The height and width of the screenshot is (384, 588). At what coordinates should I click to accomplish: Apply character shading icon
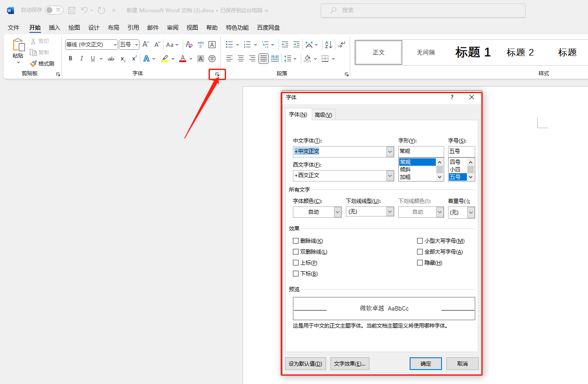click(201, 59)
